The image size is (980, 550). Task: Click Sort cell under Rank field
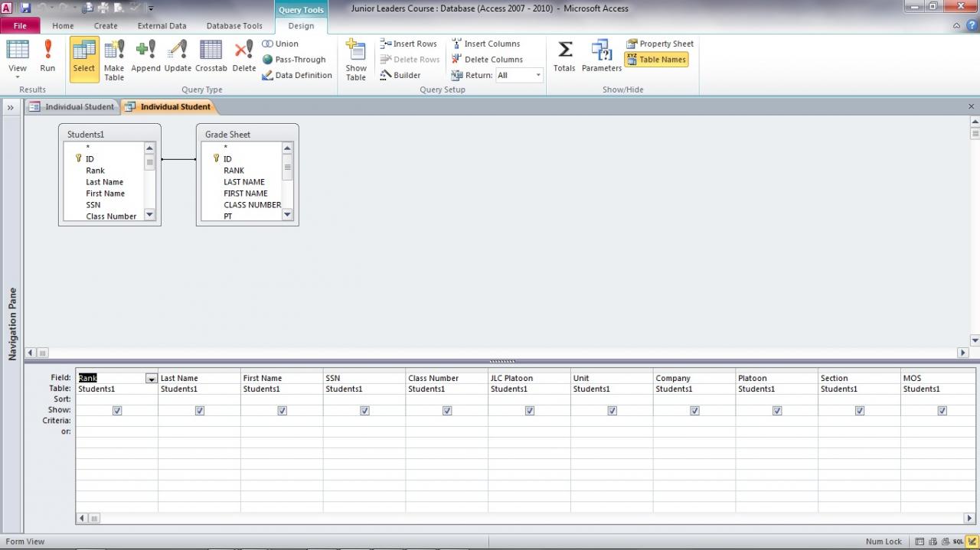[116, 399]
